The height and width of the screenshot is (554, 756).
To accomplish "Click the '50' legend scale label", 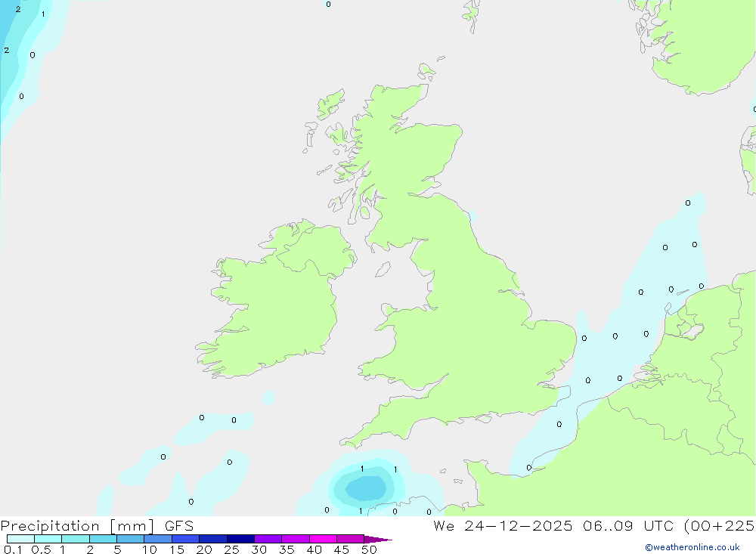I will point(369,549).
